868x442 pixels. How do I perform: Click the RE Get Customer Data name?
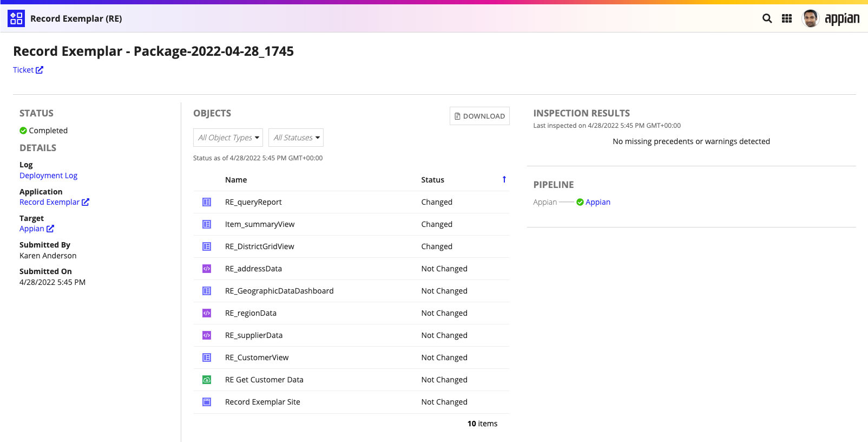(264, 380)
